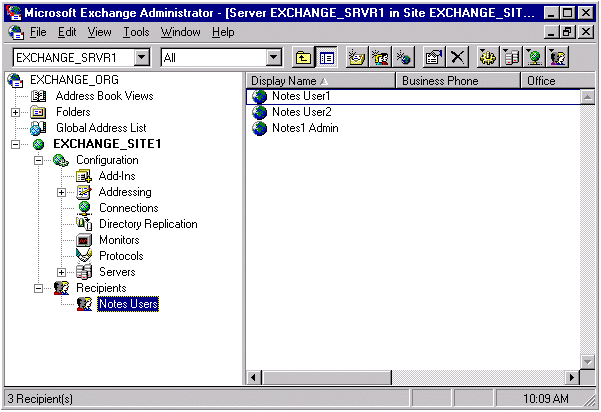This screenshot has height=412, width=601.
Task: Select the Address Book Views icon
Action: [38, 96]
